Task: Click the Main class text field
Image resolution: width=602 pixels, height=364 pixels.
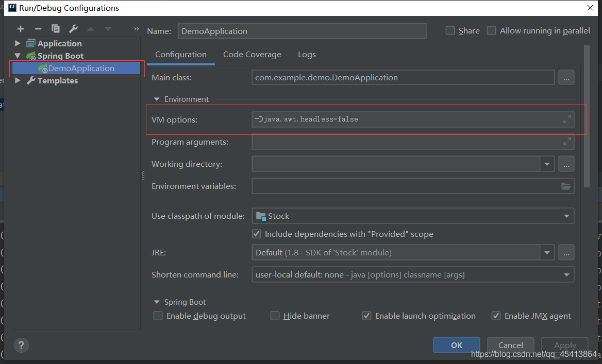Action: click(403, 77)
